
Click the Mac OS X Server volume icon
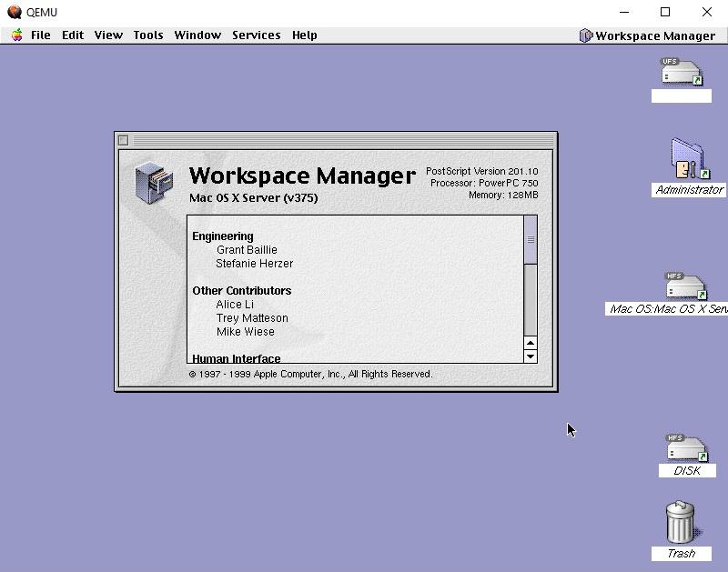684,286
